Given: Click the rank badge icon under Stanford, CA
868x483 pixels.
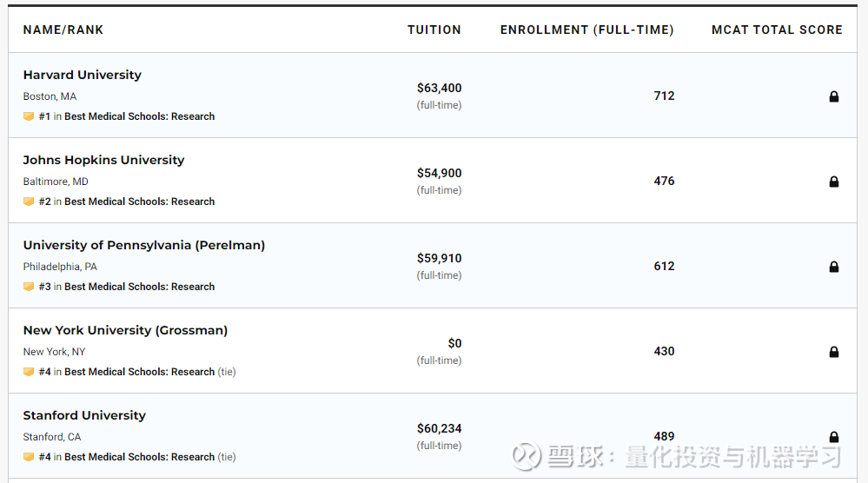Looking at the screenshot, I should coord(29,457).
